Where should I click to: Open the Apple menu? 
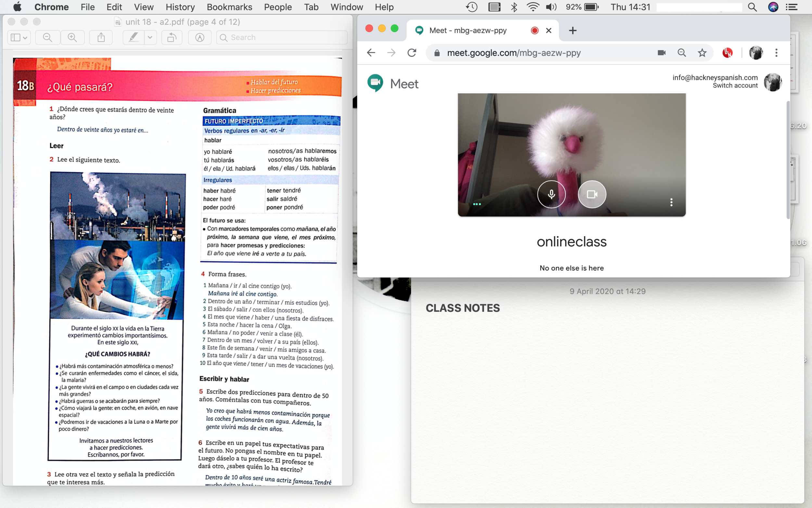click(x=17, y=7)
